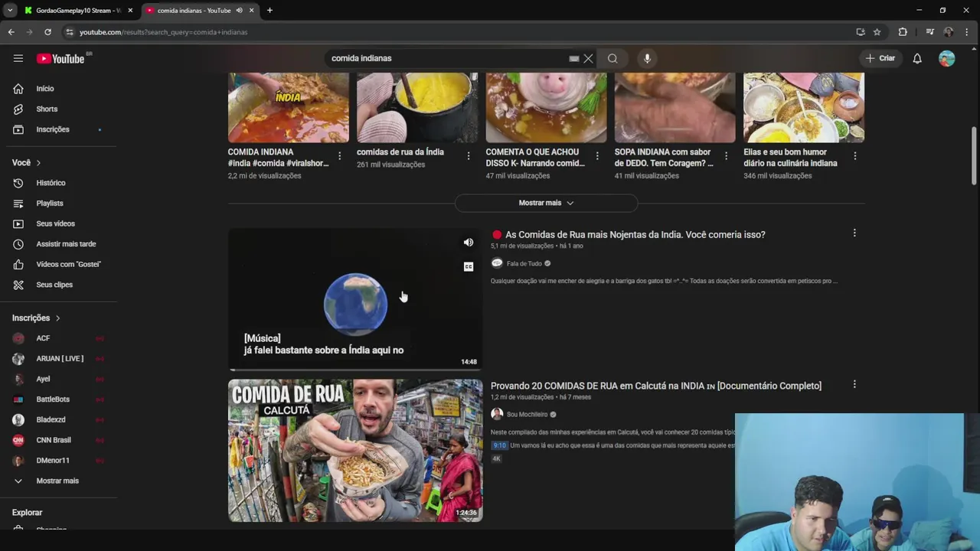The height and width of the screenshot is (551, 980).
Task: Open Fala de Tudo channel
Action: [524, 263]
